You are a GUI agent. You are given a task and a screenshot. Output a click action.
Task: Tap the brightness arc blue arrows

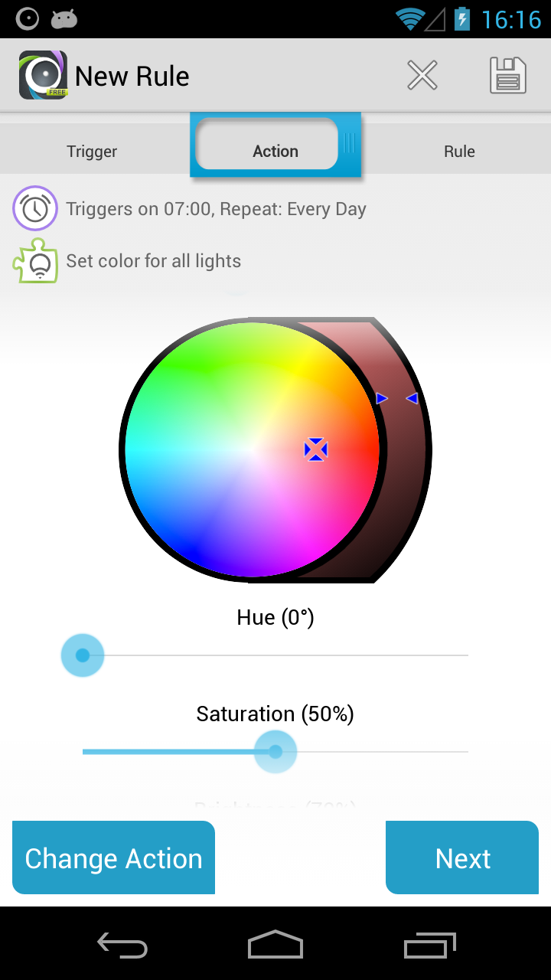point(397,398)
